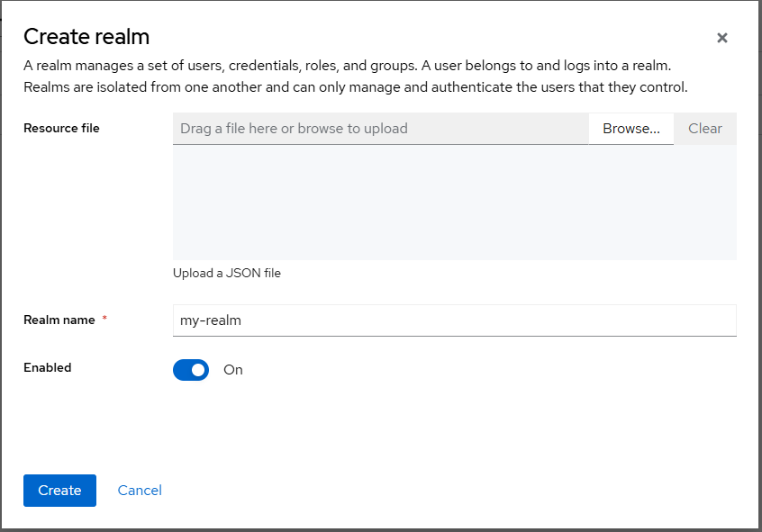Click the Realm name label

pyautogui.click(x=59, y=320)
